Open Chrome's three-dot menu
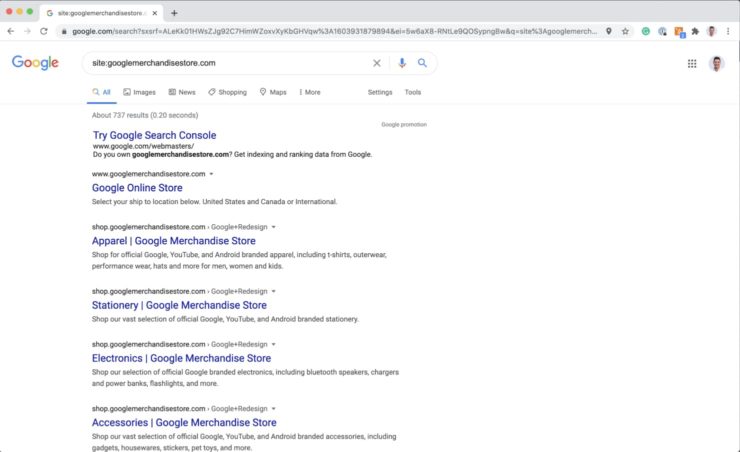 click(728, 31)
